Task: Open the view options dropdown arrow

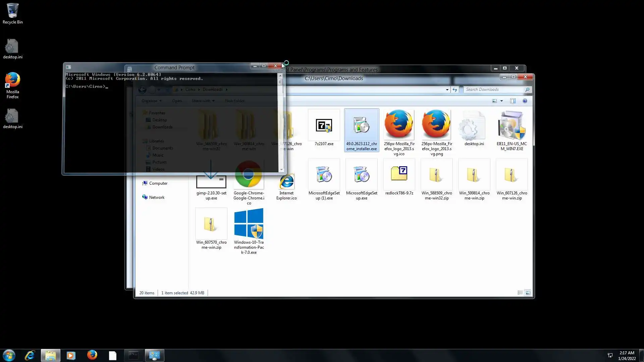Action: [x=501, y=101]
